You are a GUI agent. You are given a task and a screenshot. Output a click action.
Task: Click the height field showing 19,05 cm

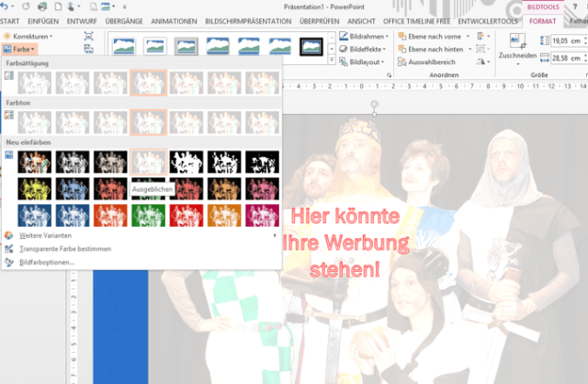(567, 40)
